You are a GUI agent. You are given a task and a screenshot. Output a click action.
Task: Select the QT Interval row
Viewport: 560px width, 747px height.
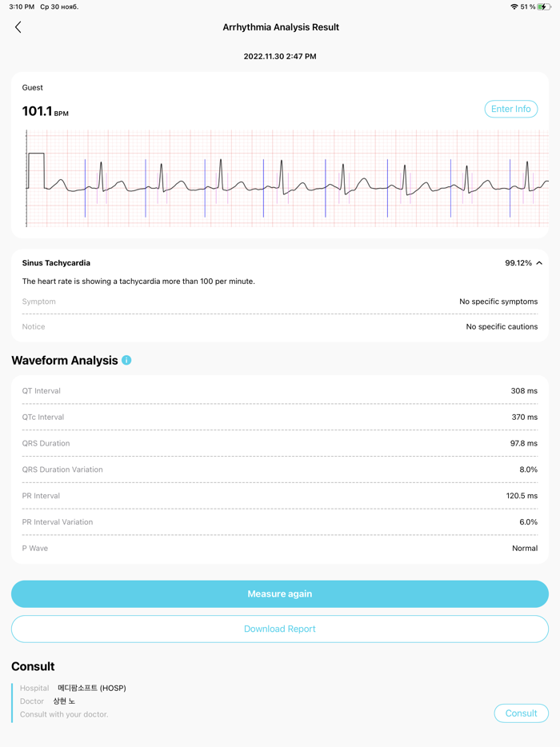[279, 390]
